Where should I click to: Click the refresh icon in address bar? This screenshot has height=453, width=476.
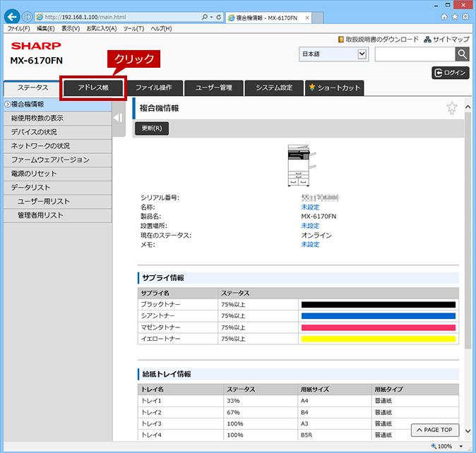pyautogui.click(x=218, y=17)
